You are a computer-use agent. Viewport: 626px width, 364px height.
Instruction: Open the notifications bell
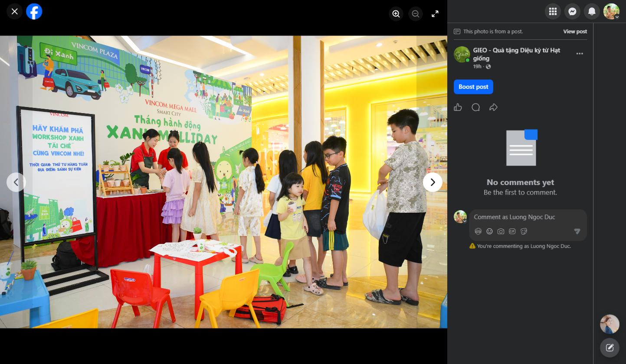coord(592,12)
